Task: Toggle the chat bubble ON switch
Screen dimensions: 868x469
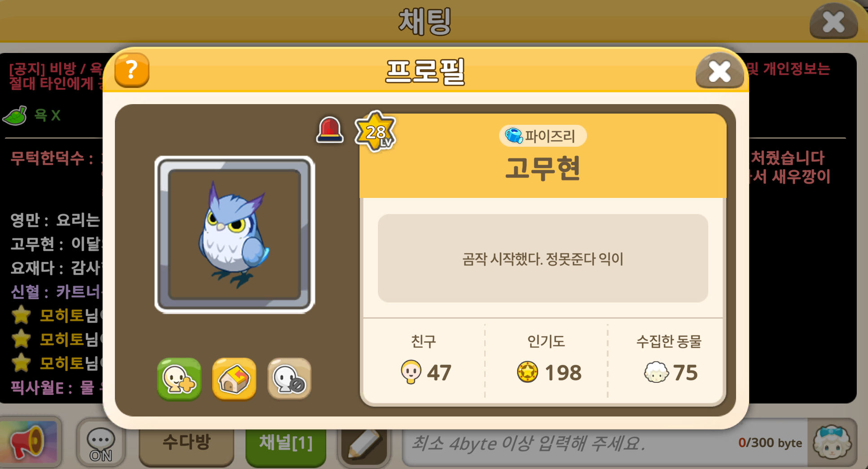Action: coord(101,443)
